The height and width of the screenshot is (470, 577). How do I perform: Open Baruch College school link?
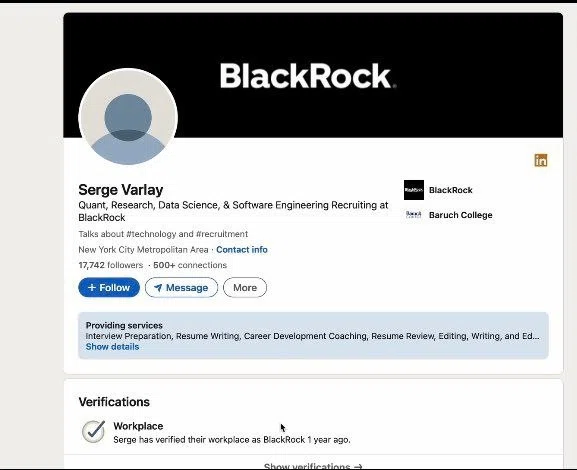[461, 215]
